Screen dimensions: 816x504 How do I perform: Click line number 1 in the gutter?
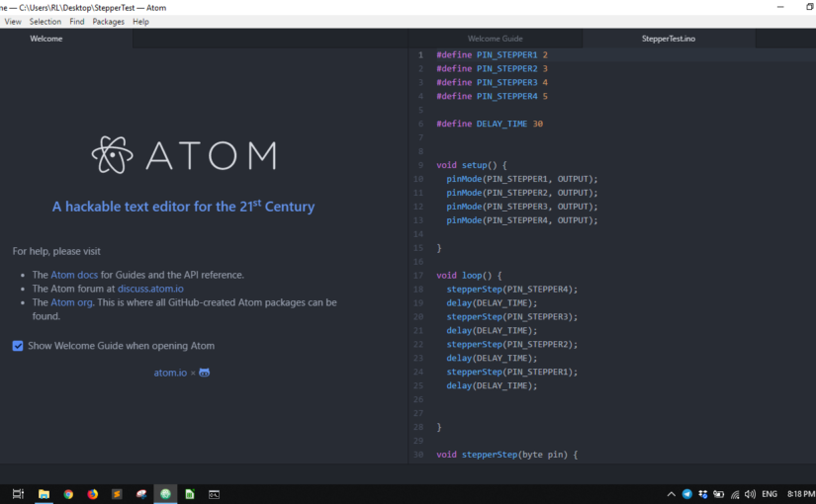click(420, 54)
